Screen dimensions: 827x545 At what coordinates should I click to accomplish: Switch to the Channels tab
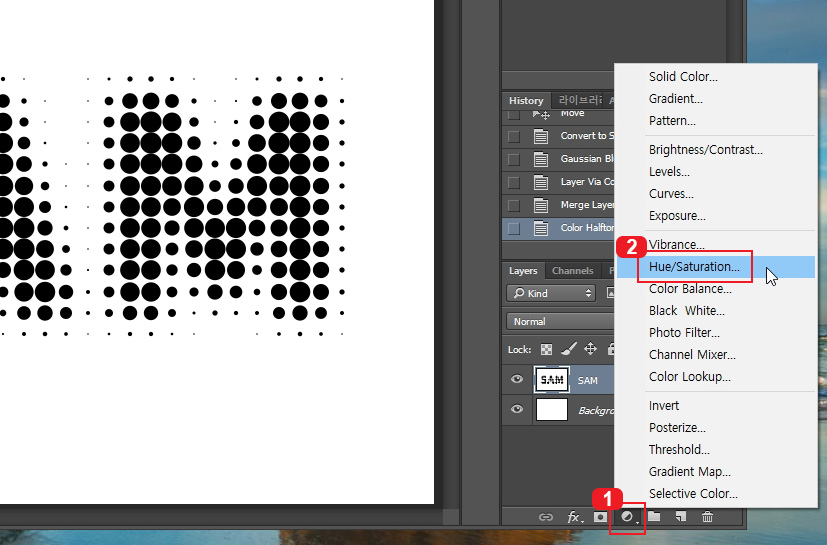[573, 271]
